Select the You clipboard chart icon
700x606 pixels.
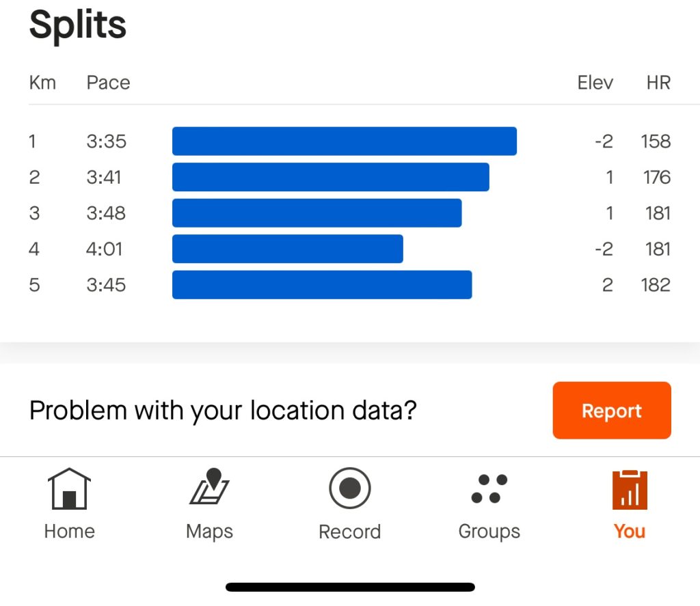630,489
